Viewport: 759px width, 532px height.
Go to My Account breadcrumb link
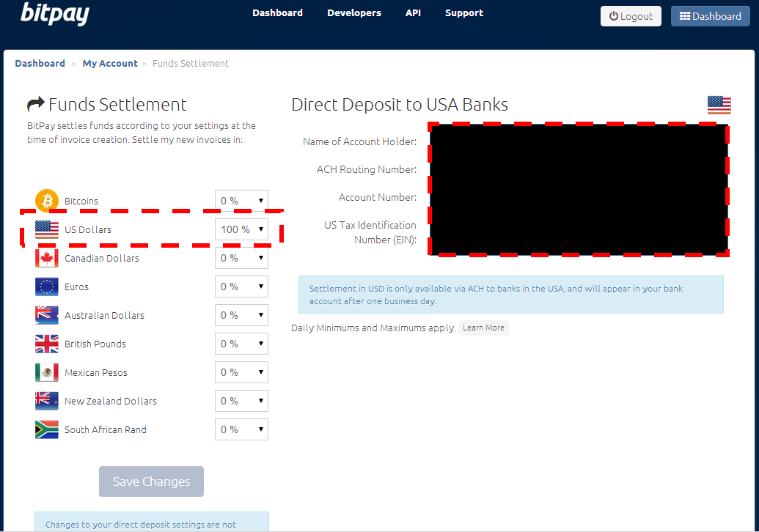[x=110, y=63]
